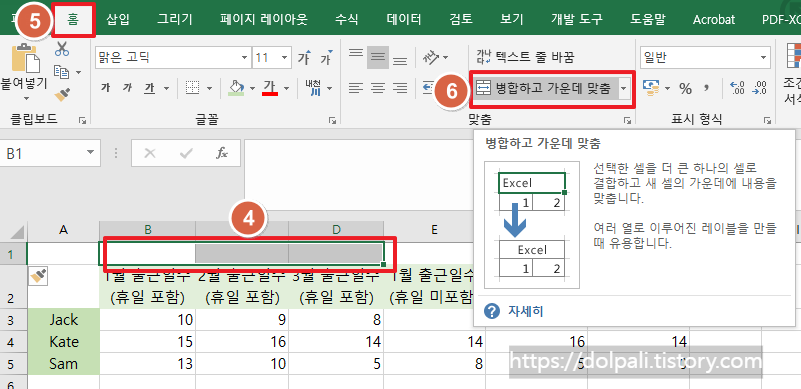Click the 붙여넣기 paste clipboard icon
The width and height of the screenshot is (801, 389).
click(25, 57)
